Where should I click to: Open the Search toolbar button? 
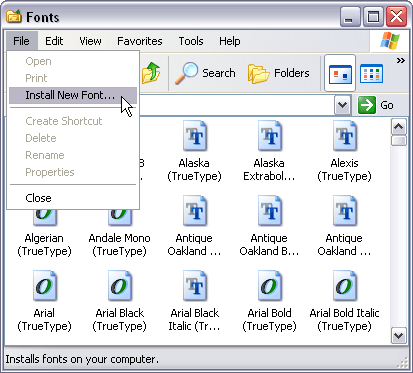coord(205,73)
